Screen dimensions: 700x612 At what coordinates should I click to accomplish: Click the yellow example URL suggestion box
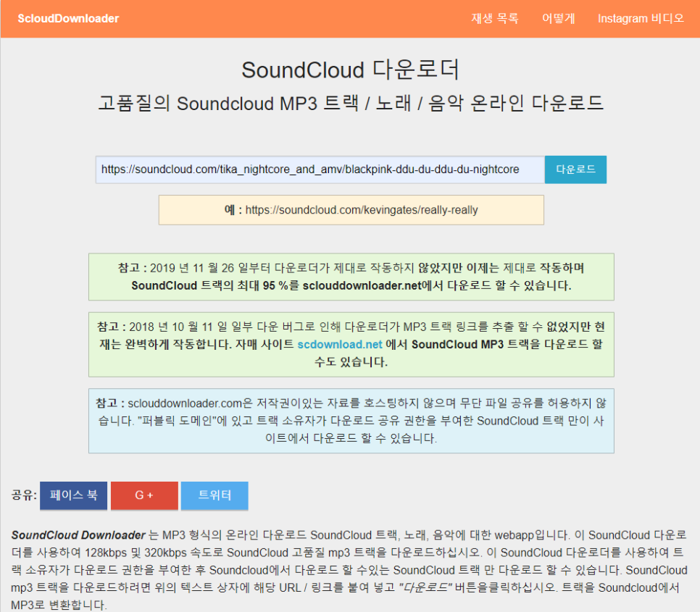351,209
